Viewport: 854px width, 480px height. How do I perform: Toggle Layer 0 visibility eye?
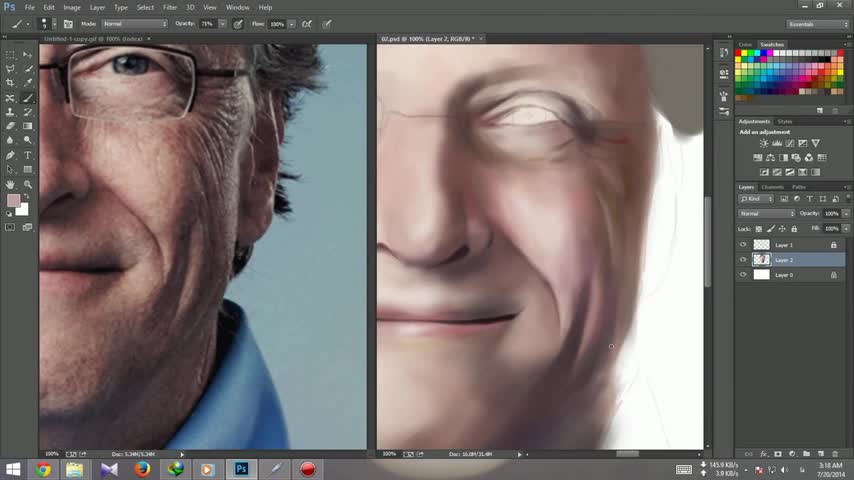click(x=743, y=275)
